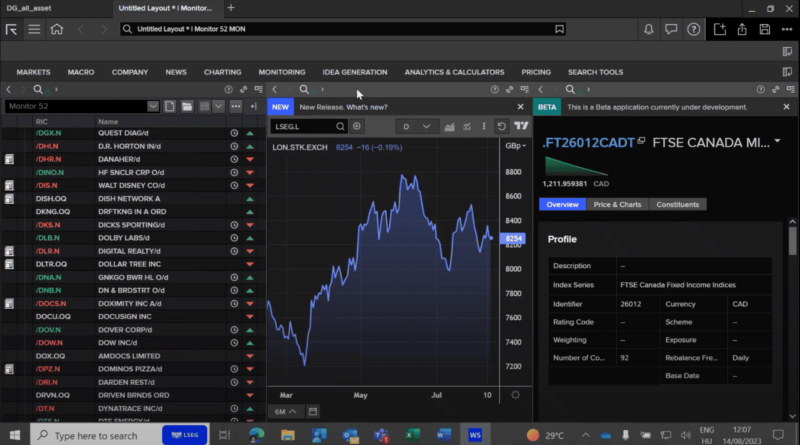The image size is (800, 445).
Task: Open the SEARCH TOOLS menu
Action: (x=595, y=72)
